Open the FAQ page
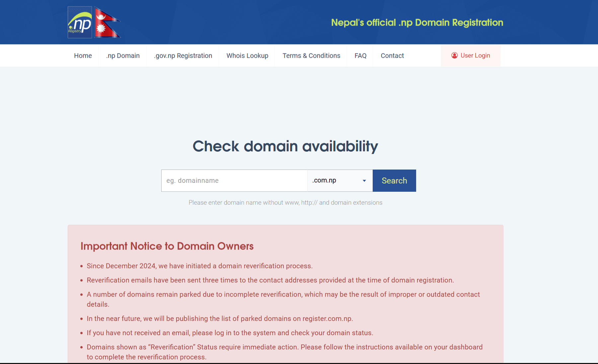 click(x=360, y=56)
